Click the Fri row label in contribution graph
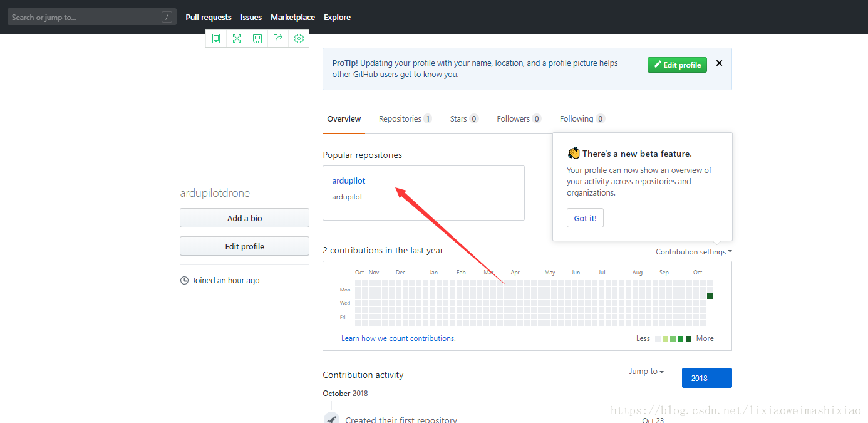The image size is (868, 423). (343, 317)
